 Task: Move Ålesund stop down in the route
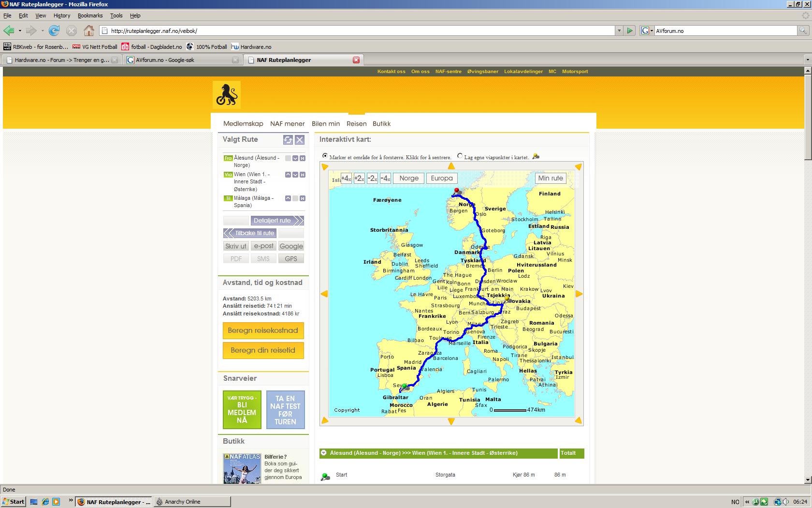point(295,158)
